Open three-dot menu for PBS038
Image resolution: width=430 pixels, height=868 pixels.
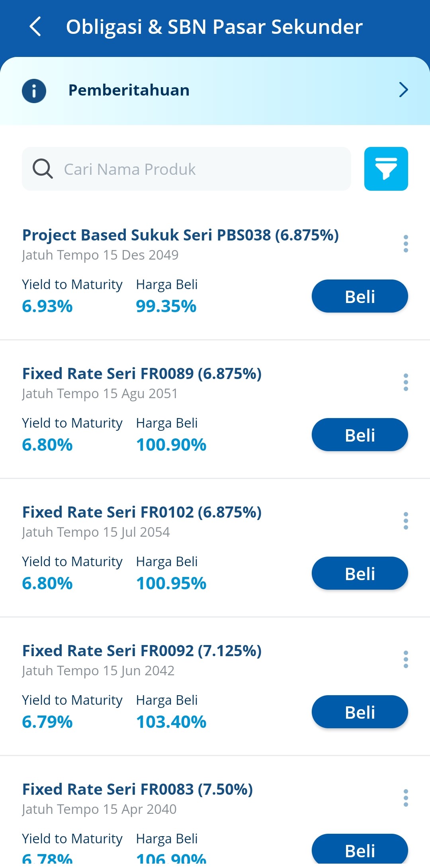(406, 244)
